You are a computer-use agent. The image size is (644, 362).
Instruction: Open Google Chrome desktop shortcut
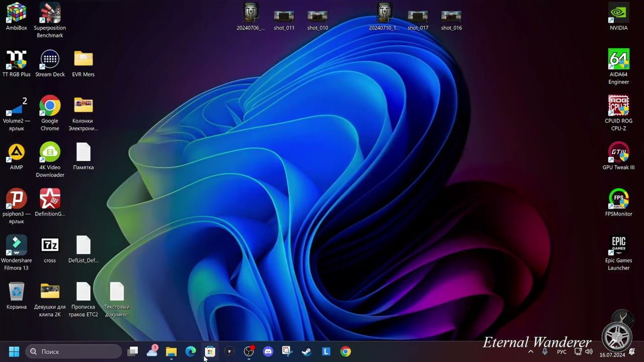(50, 106)
